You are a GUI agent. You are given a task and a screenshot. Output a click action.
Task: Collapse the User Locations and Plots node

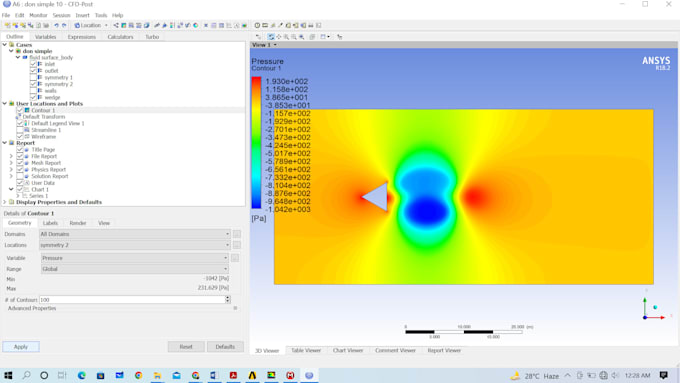[x=5, y=103]
